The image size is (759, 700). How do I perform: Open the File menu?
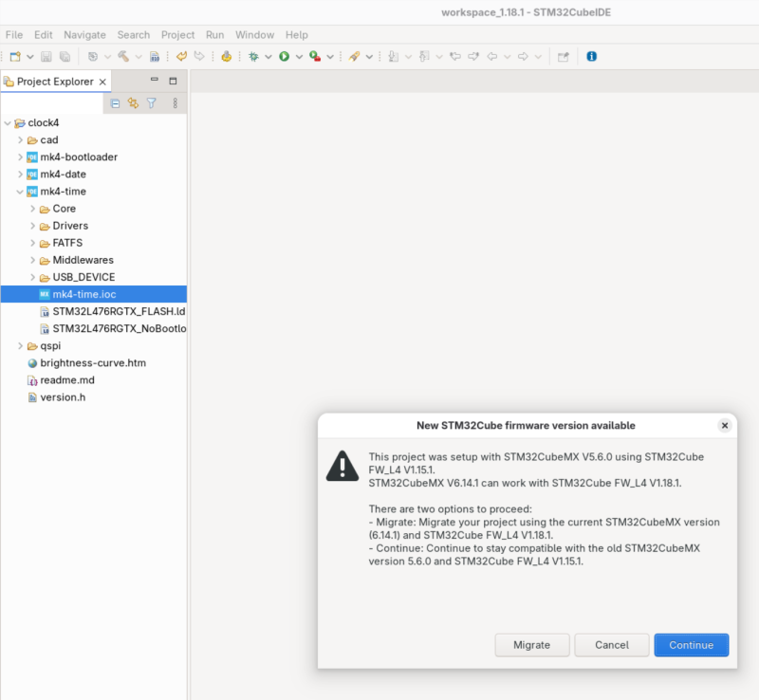click(14, 35)
